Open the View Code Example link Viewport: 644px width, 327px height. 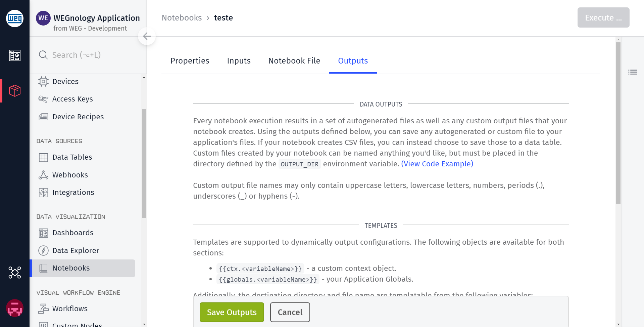437,164
